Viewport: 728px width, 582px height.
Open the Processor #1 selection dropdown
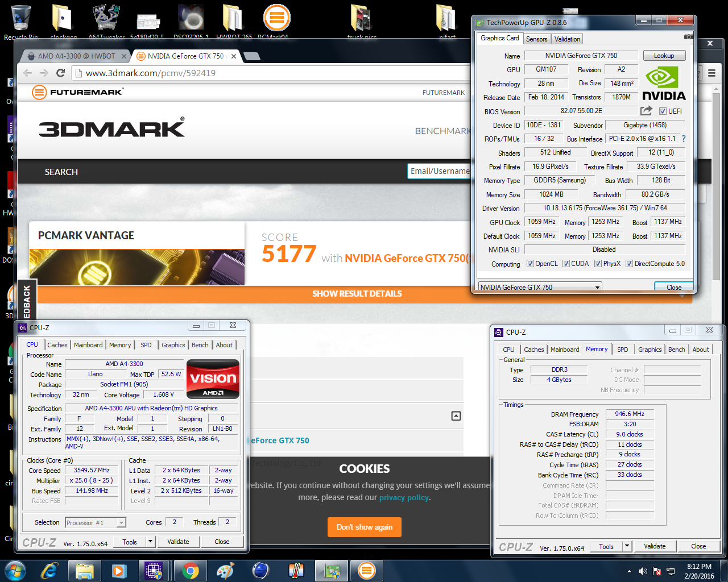point(96,522)
